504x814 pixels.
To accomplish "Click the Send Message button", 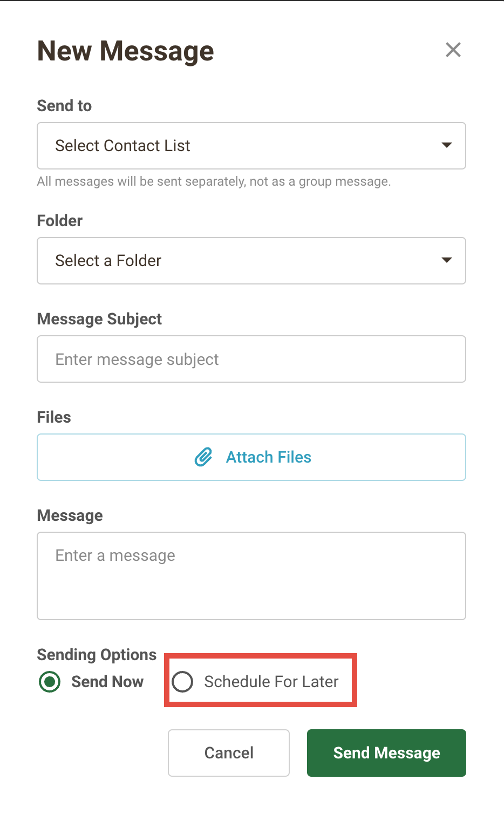I will coord(386,753).
